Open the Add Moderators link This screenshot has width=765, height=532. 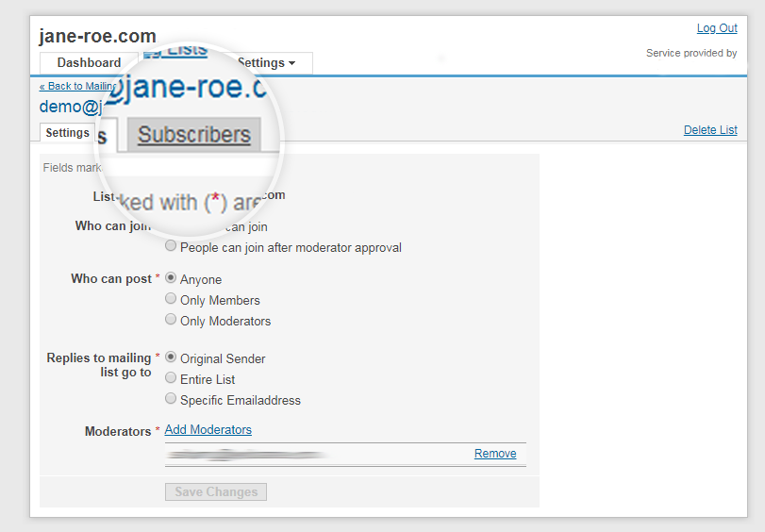click(x=208, y=430)
